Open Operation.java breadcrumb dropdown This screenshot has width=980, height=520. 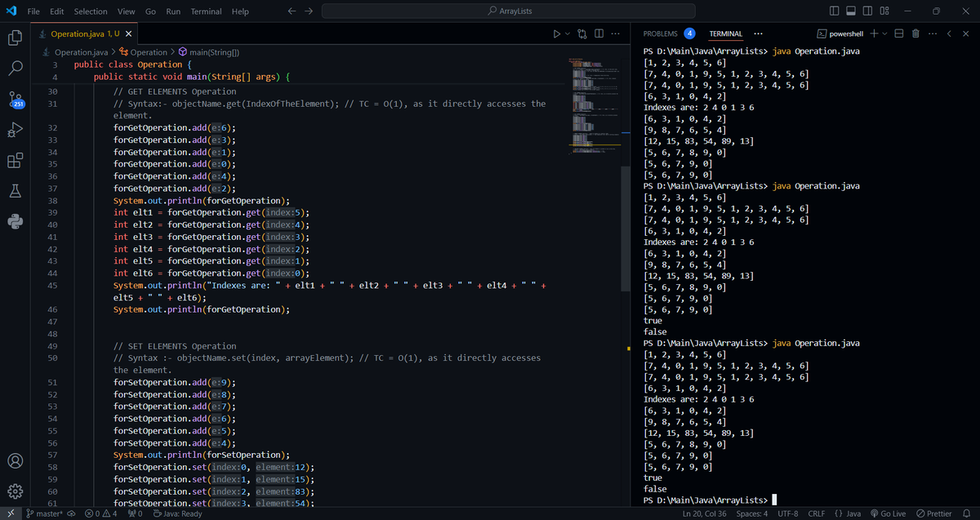coord(75,52)
